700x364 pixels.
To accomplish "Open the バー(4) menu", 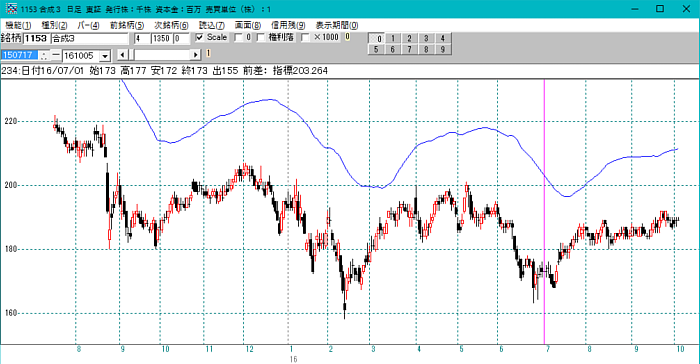I will [x=88, y=25].
